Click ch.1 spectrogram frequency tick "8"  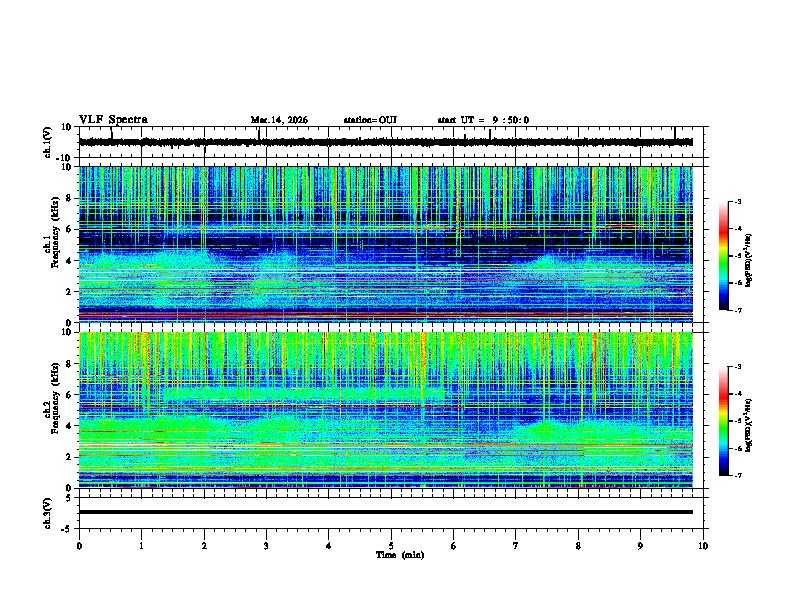[70, 198]
